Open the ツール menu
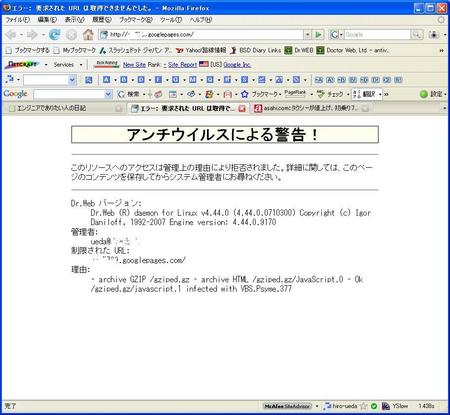This screenshot has height=415, width=450. click(x=171, y=20)
